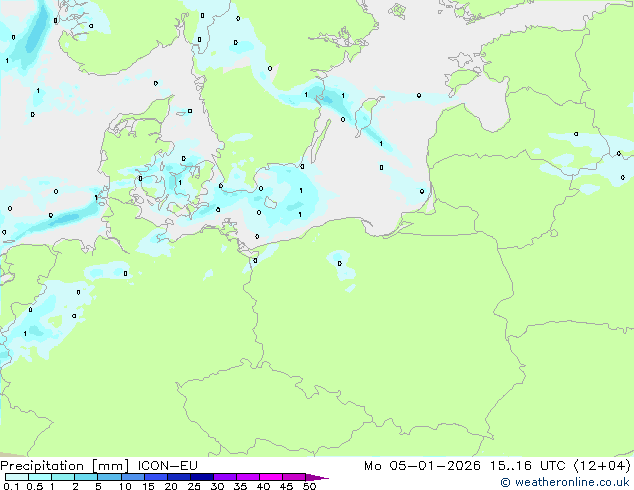
Task: Click the '30' legend scale label
Action: (x=218, y=486)
